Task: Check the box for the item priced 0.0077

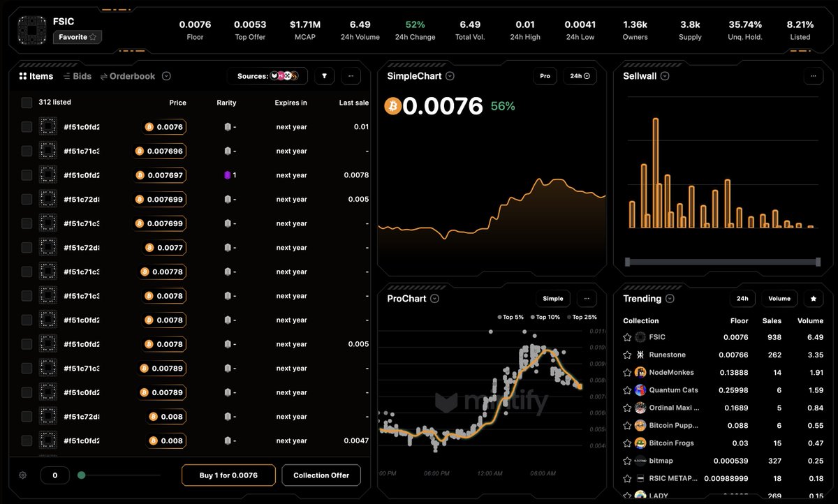Action: coord(27,248)
